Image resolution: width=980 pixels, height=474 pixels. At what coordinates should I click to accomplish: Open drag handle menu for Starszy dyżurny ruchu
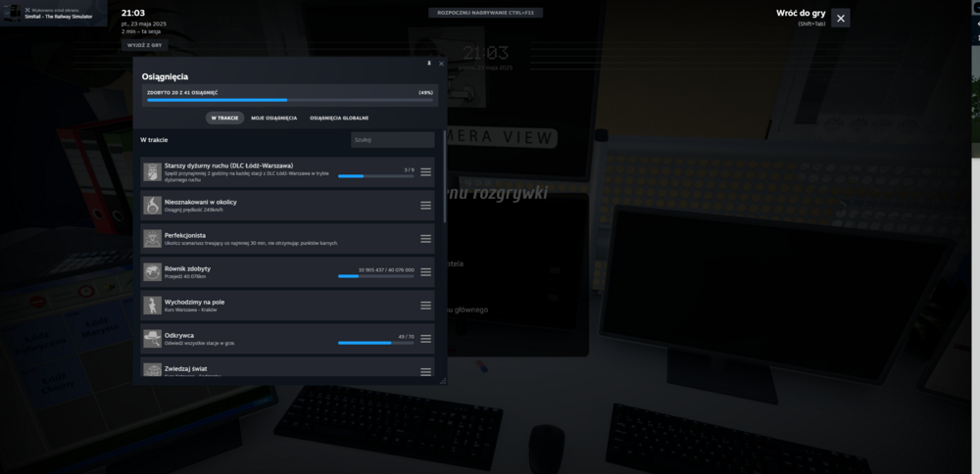point(425,172)
